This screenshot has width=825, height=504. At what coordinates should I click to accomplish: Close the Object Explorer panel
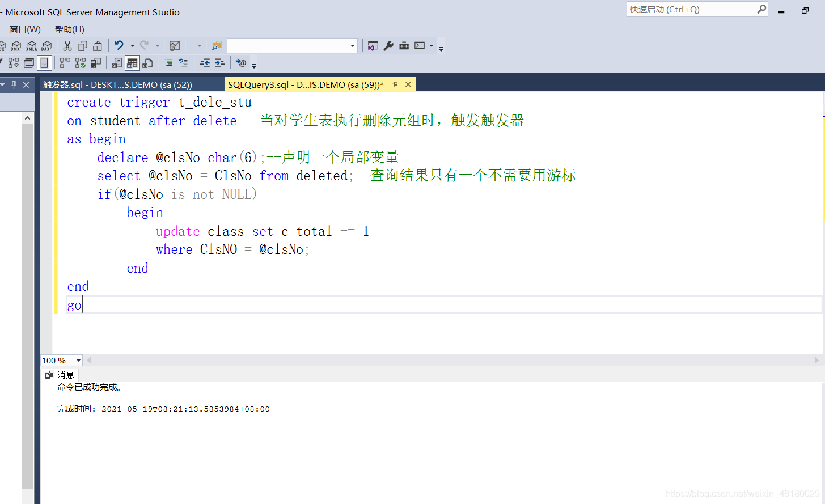pos(26,84)
